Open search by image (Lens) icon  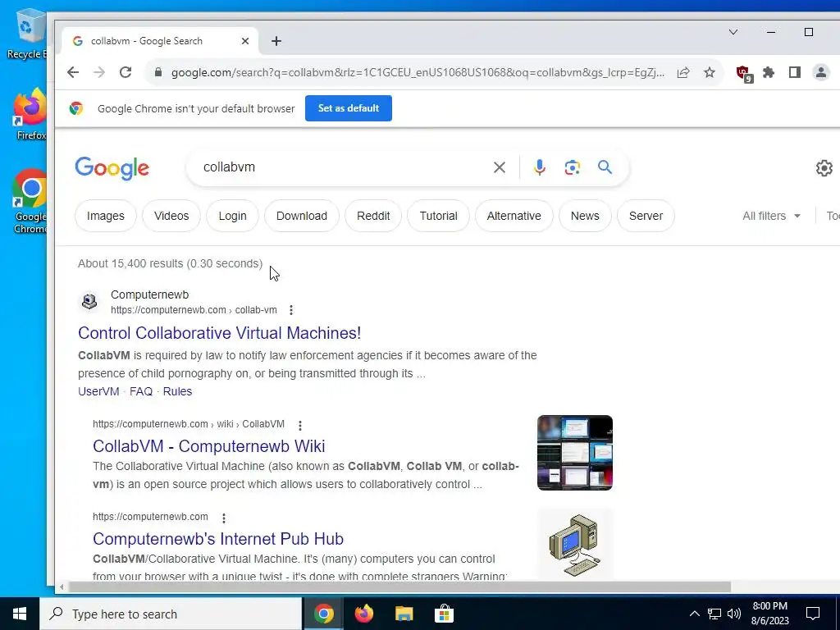tap(572, 167)
